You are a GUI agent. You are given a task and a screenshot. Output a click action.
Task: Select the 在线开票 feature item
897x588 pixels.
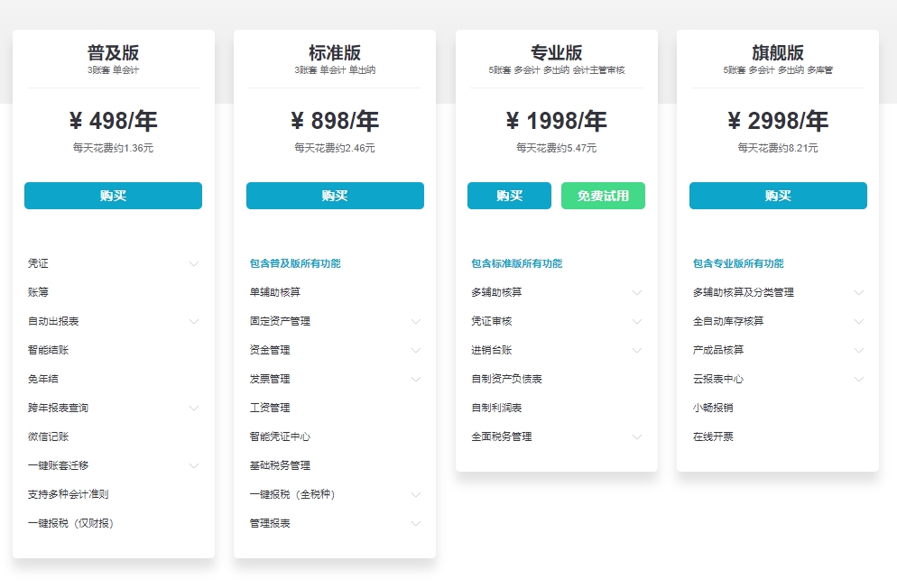click(713, 436)
